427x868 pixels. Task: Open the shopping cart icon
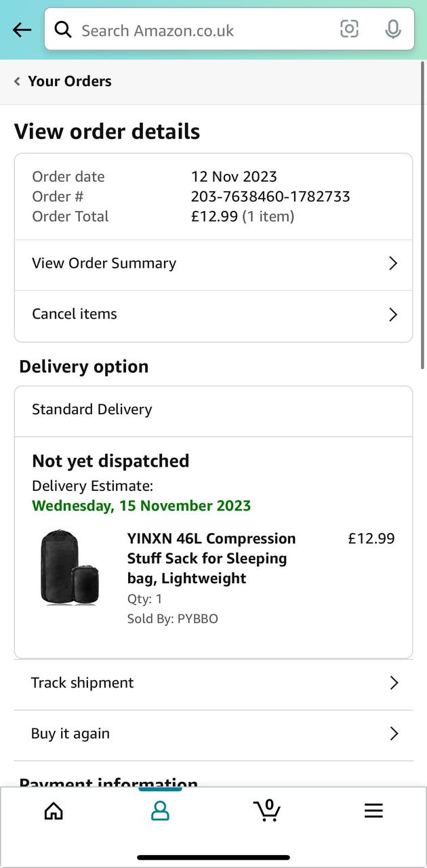(x=267, y=810)
